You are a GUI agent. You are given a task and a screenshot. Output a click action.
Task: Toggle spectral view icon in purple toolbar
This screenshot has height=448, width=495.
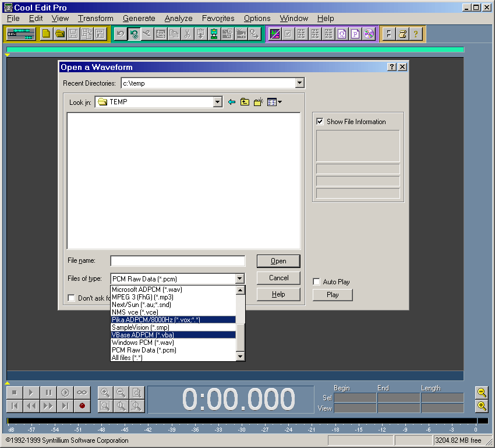pyautogui.click(x=275, y=34)
